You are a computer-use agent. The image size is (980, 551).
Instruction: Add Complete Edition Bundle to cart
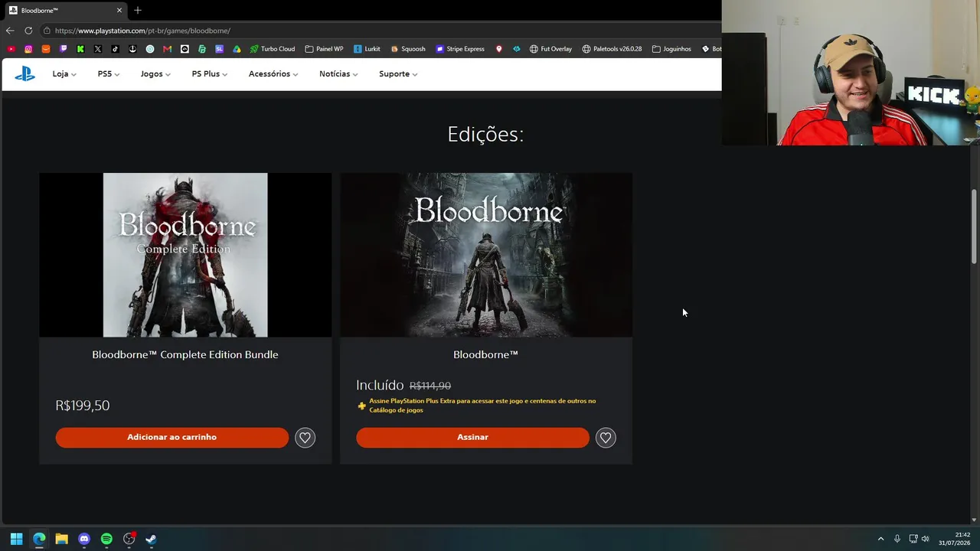[172, 437]
